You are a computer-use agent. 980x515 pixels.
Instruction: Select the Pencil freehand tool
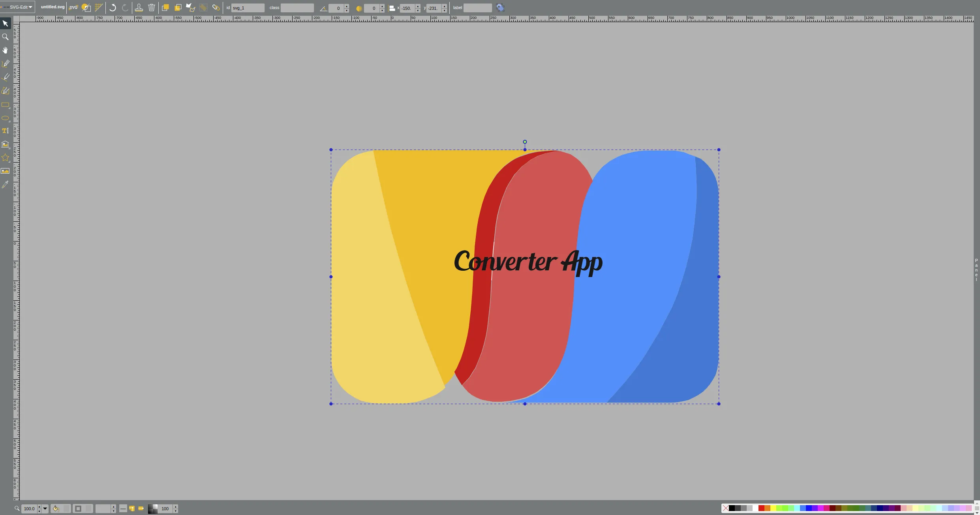coord(5,64)
